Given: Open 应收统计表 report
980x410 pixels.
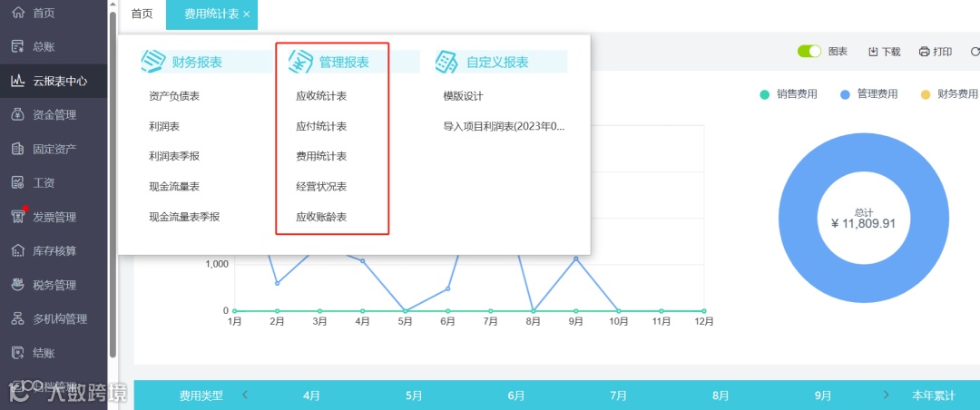Looking at the screenshot, I should (x=321, y=96).
